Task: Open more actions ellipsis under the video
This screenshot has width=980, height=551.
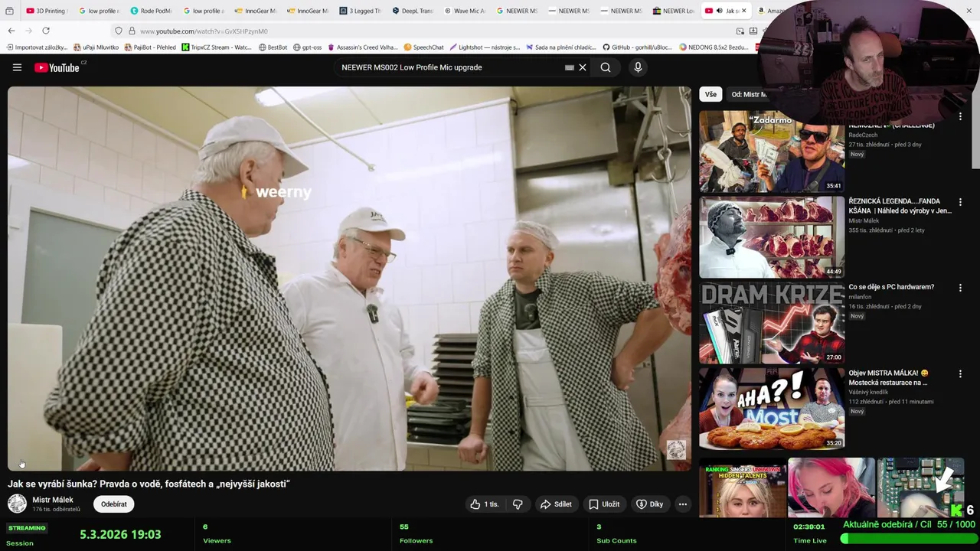Action: pos(682,504)
